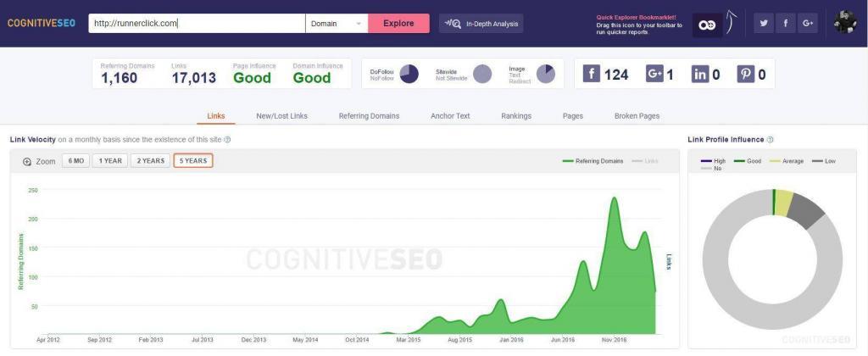Click the URL input field with runnerclick.com
Image resolution: width=868 pixels, height=356 pixels.
tap(197, 23)
